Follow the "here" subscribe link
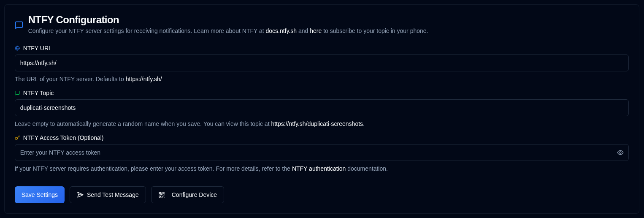The height and width of the screenshot is (218, 644). click(x=316, y=31)
